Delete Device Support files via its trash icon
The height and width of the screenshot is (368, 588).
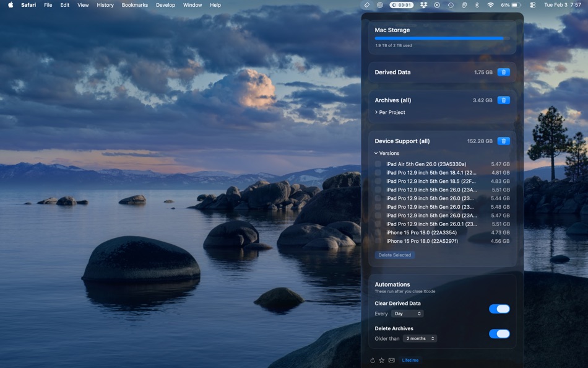click(x=503, y=141)
